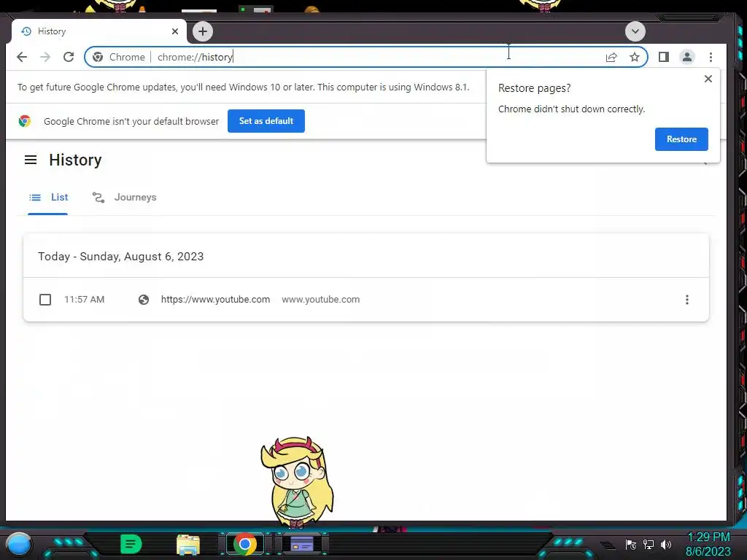Reload the History page

click(69, 57)
